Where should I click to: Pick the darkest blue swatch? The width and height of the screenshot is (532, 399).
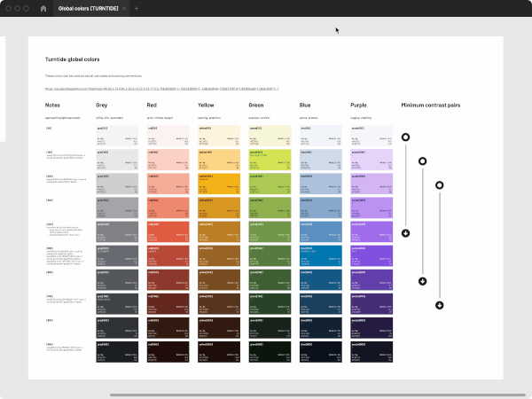321,352
